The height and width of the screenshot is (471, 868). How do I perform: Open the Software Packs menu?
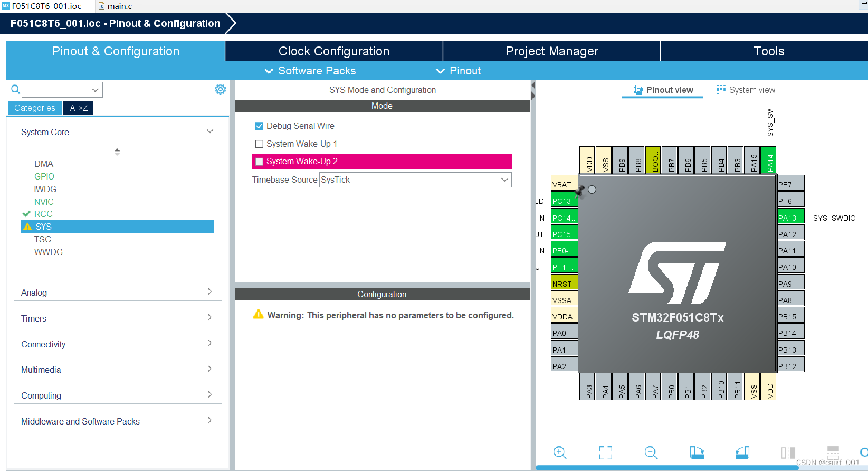(x=310, y=71)
